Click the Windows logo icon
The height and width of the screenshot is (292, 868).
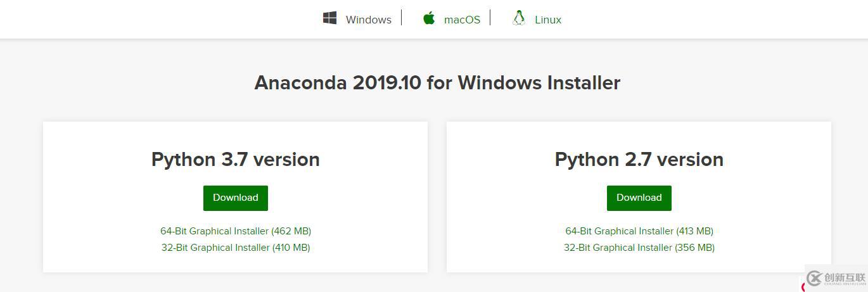(x=329, y=18)
